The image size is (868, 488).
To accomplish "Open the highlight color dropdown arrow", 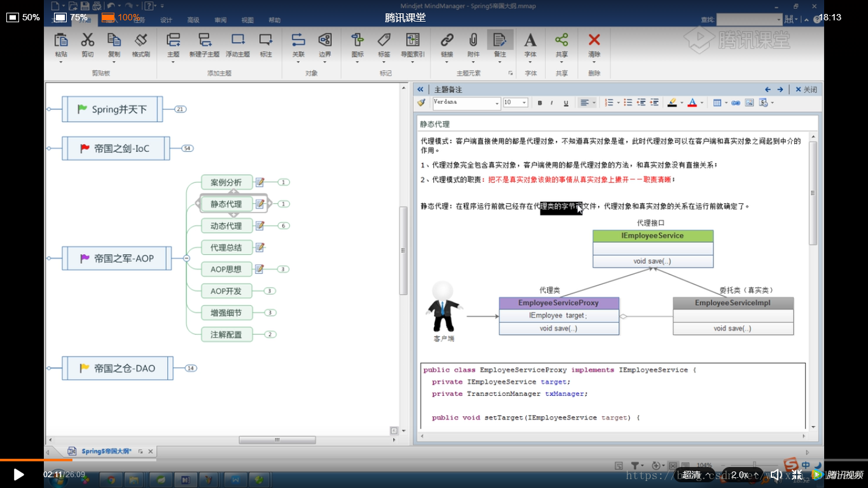I will pyautogui.click(x=682, y=103).
